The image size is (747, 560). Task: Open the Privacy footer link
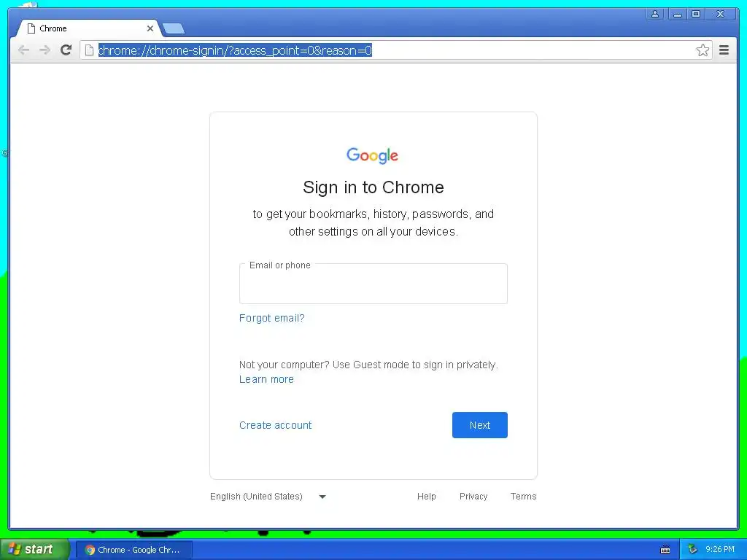point(473,496)
